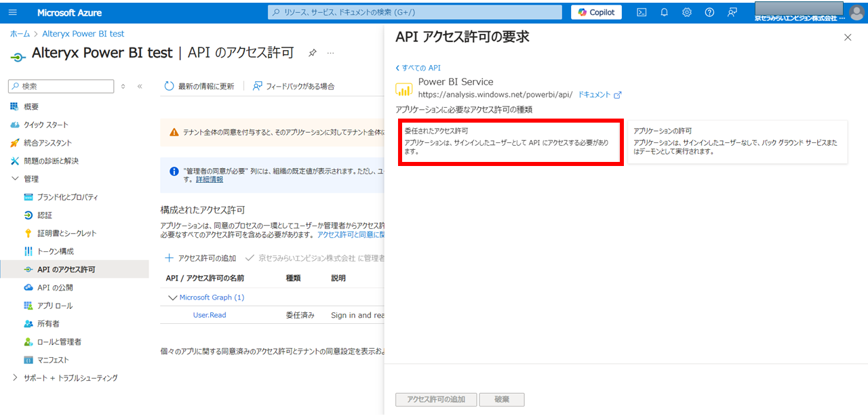The height and width of the screenshot is (416, 868).
Task: Click アクセス許可の追加 plus button
Action: 201,258
